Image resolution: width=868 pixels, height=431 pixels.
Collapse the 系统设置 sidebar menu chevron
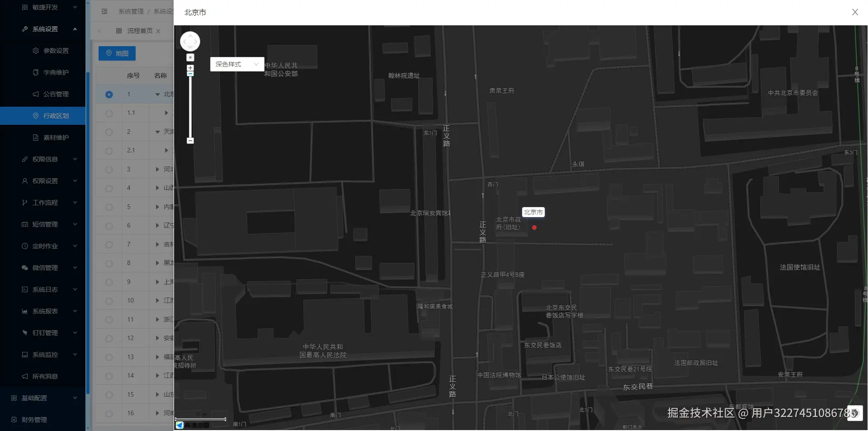tap(75, 29)
